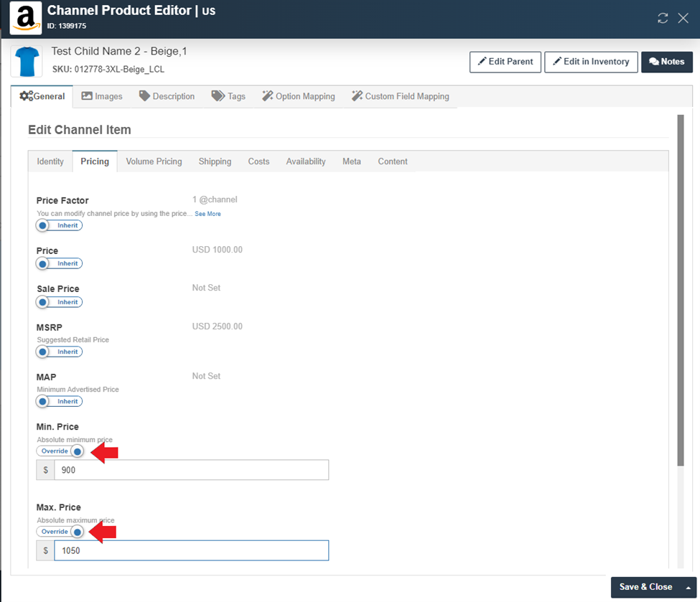This screenshot has height=602, width=700.
Task: Close the Channel Product Editor window
Action: (x=683, y=18)
